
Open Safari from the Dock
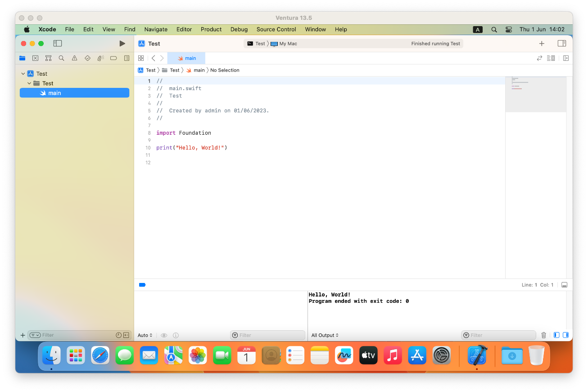(x=100, y=356)
